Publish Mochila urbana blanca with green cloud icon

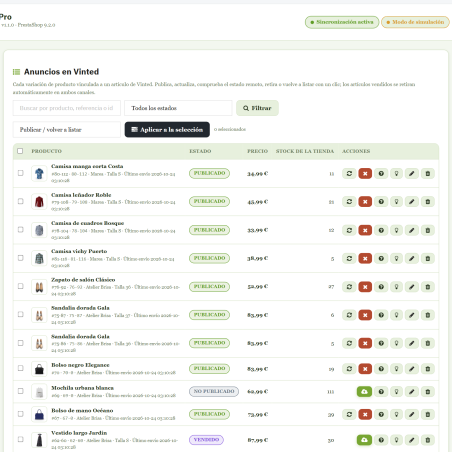point(364,391)
